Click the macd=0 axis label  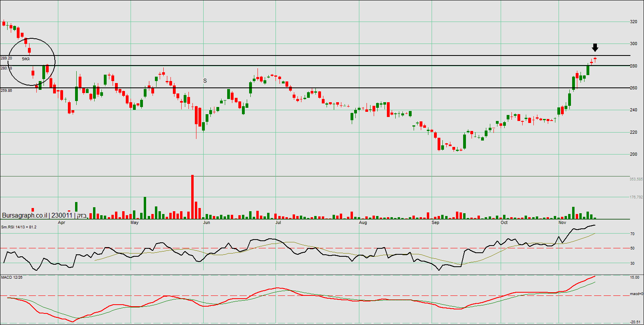pos(636,294)
